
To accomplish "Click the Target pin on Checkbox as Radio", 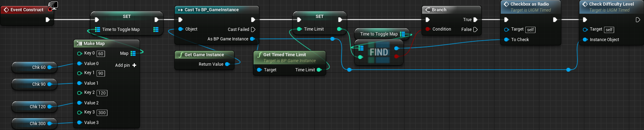I will (x=506, y=30).
